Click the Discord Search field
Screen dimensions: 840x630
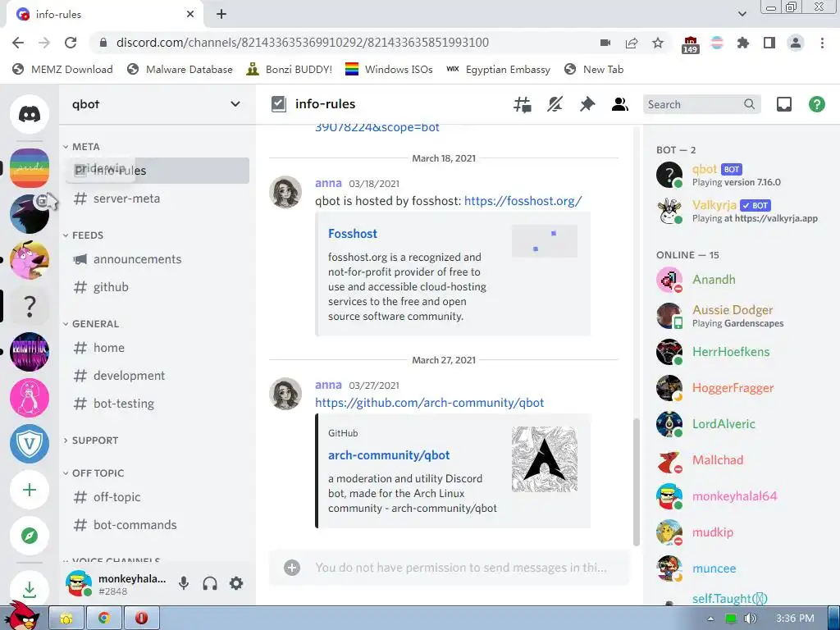pos(701,104)
